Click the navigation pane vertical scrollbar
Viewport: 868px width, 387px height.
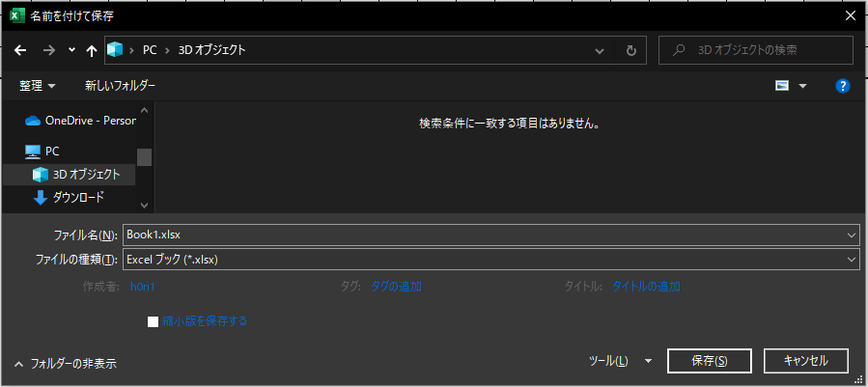144,157
